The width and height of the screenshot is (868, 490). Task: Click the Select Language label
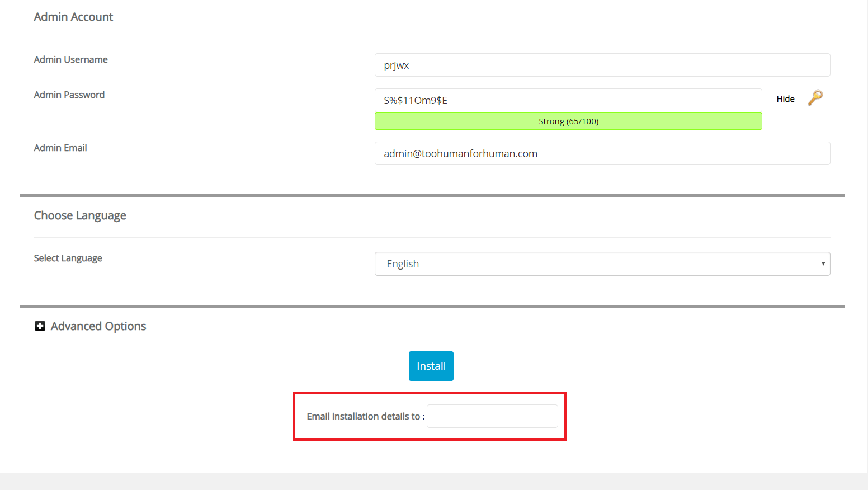click(68, 258)
